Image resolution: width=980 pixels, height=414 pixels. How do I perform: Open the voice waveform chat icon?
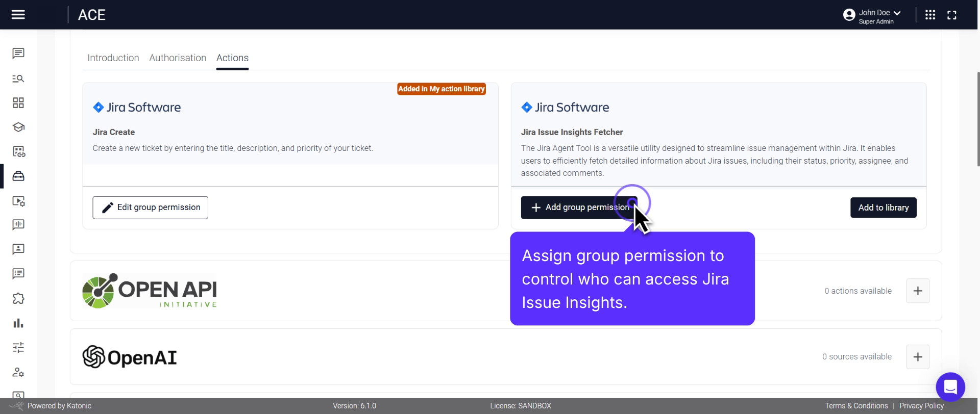[18, 225]
